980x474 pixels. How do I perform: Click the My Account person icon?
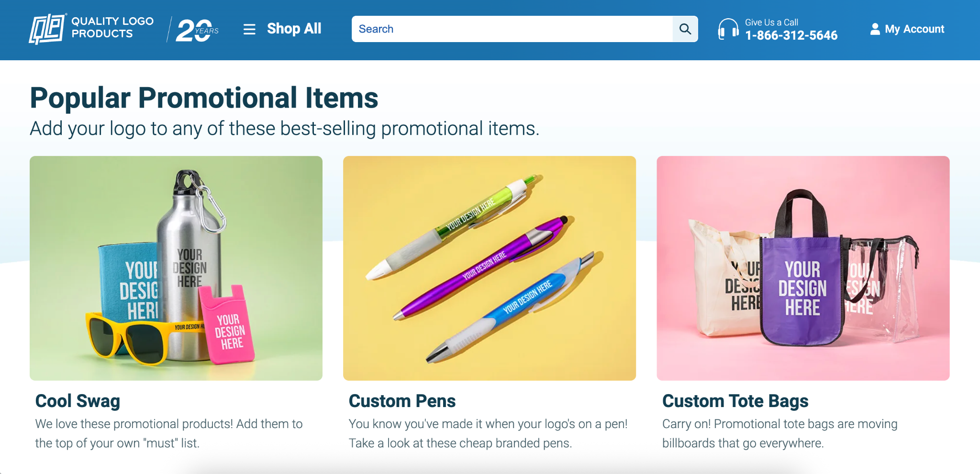[x=875, y=29]
